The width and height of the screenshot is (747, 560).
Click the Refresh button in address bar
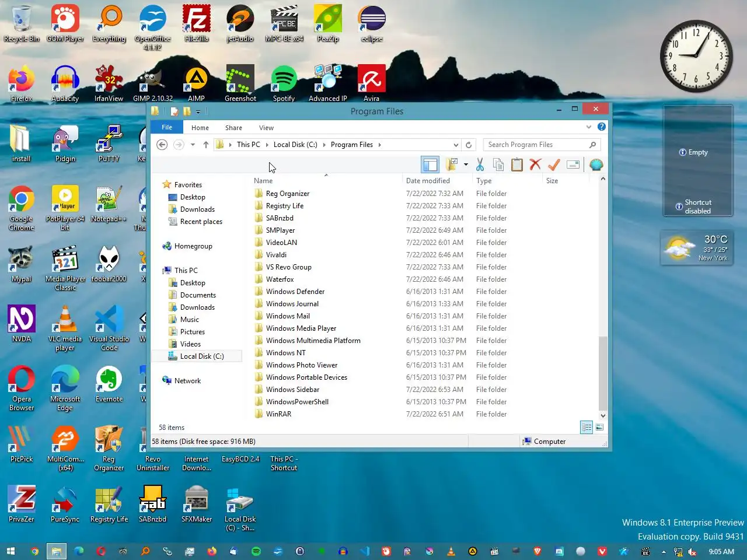[x=469, y=145]
